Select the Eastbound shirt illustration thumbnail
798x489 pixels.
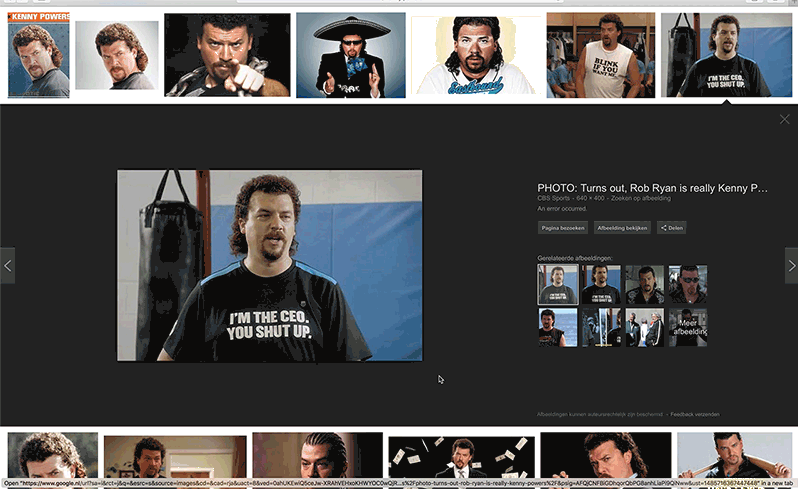(475, 55)
